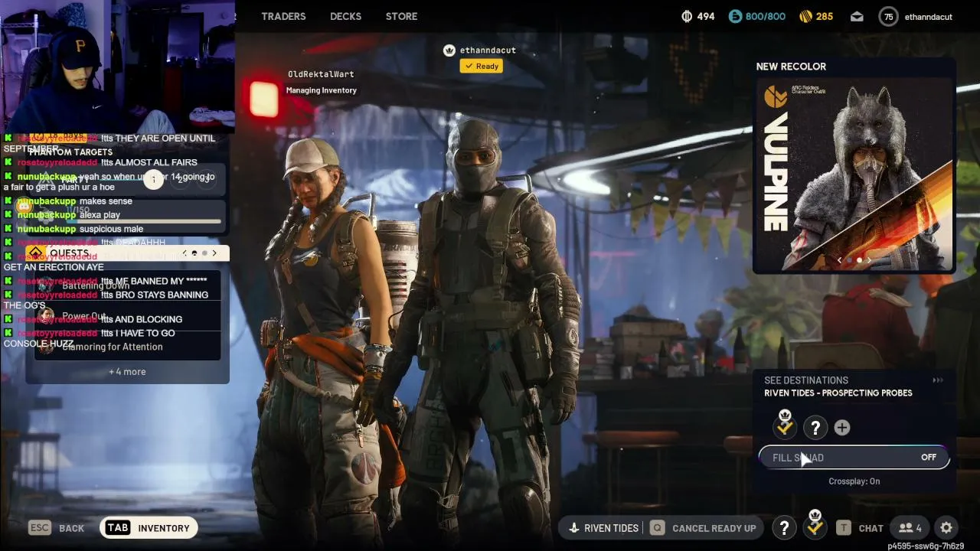Select the first promo carousel dot
The image size is (980, 551).
coord(849,260)
